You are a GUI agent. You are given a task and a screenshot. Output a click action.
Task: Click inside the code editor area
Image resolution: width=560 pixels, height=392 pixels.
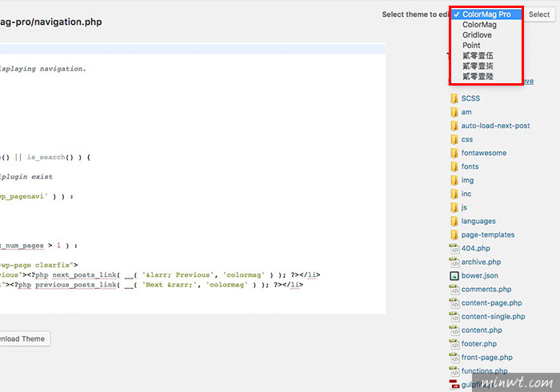[193, 178]
